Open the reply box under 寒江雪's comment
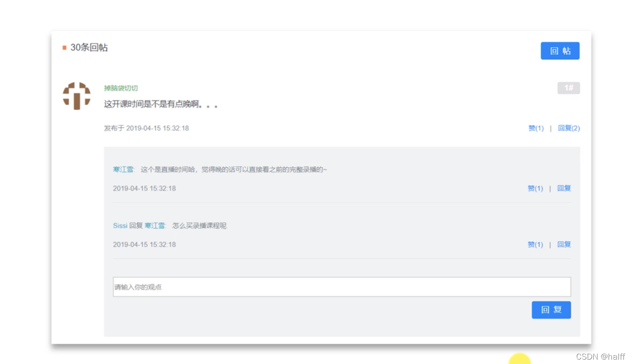 point(564,188)
